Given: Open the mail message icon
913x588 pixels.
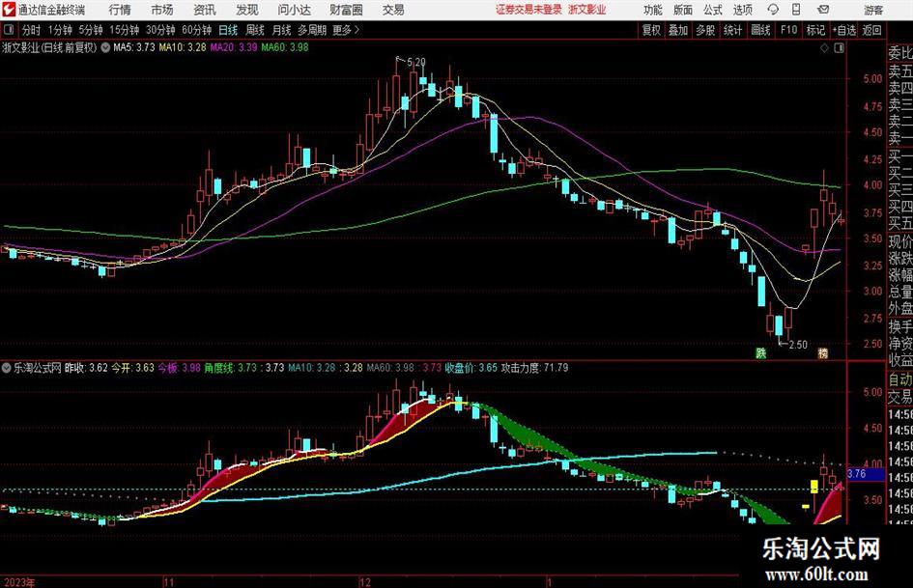Looking at the screenshot, I should 823,10.
